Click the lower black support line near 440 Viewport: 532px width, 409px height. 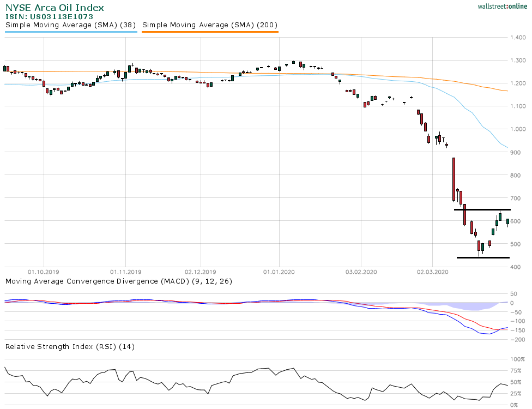tap(482, 257)
